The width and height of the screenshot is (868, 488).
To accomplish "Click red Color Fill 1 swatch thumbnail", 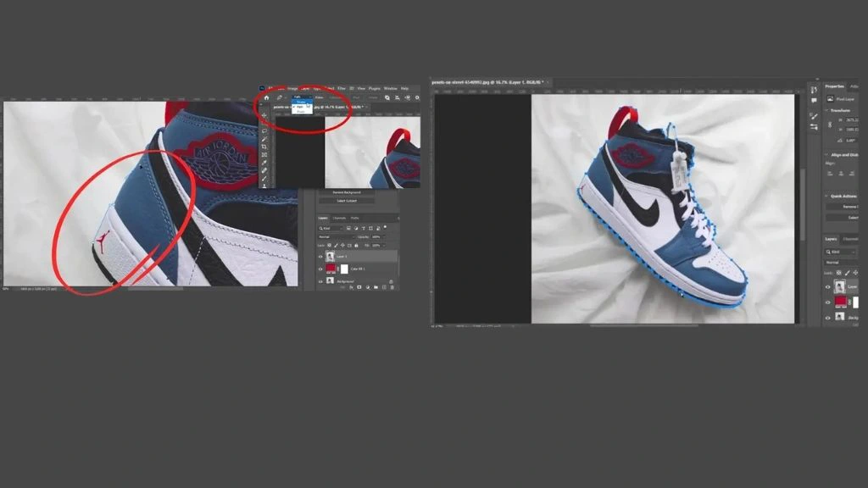I will (x=331, y=269).
